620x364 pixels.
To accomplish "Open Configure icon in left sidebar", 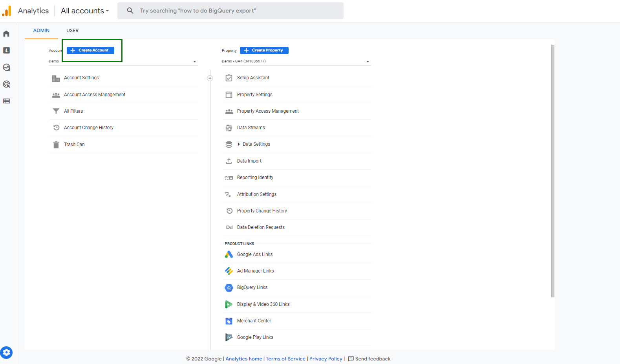I will [x=6, y=101].
